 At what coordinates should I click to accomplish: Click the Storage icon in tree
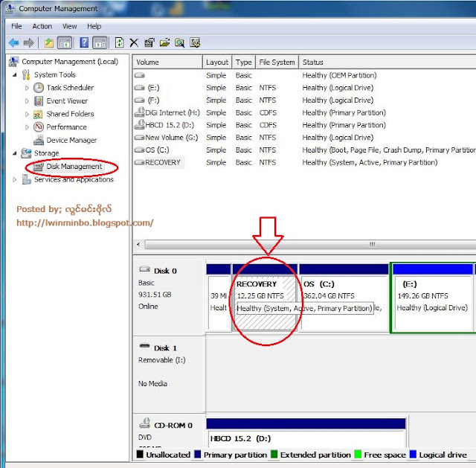[x=26, y=153]
